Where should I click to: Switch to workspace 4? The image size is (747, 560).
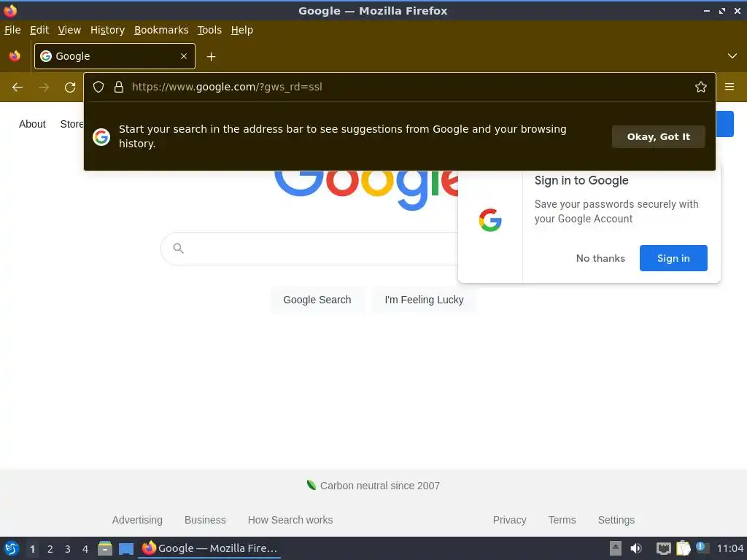[x=85, y=549]
